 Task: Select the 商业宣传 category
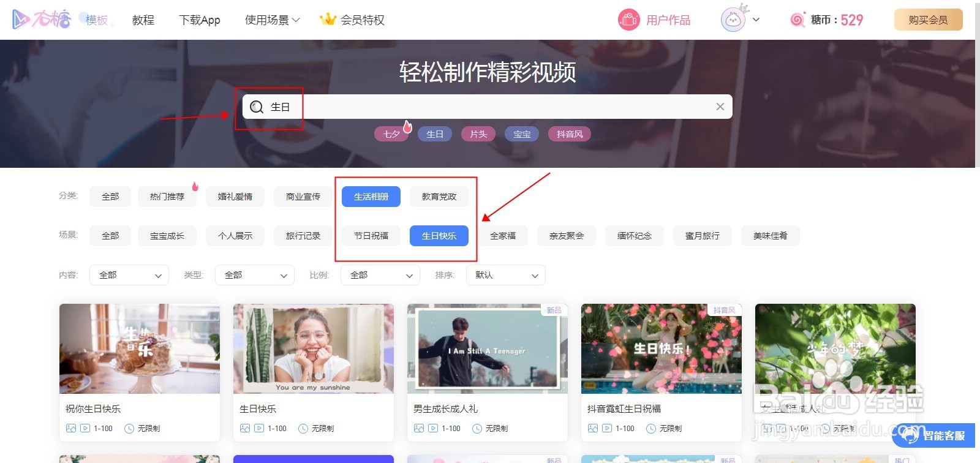(303, 197)
